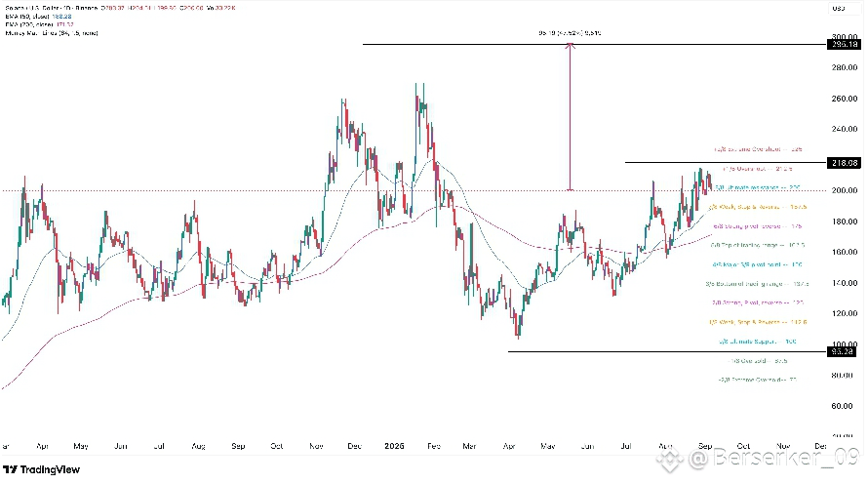Select the vertical price range measurement arrow

570,117
